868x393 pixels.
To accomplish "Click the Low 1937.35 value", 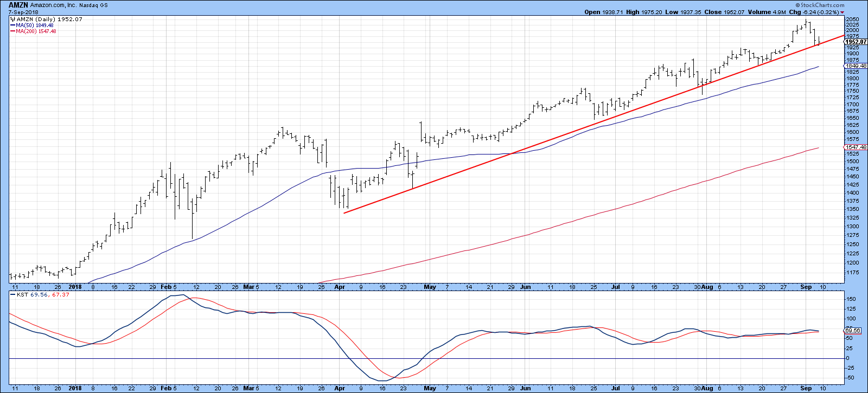I will (683, 12).
